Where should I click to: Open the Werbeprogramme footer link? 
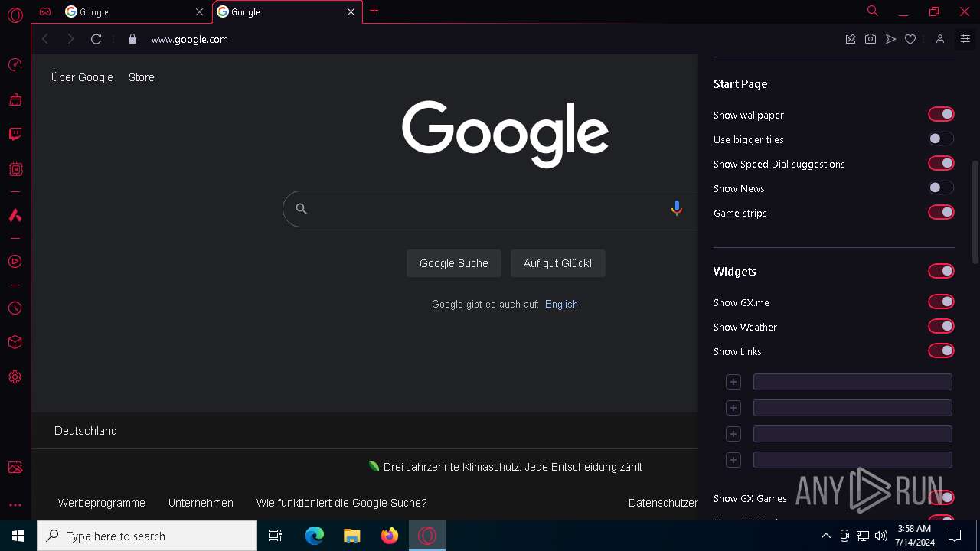click(x=102, y=503)
